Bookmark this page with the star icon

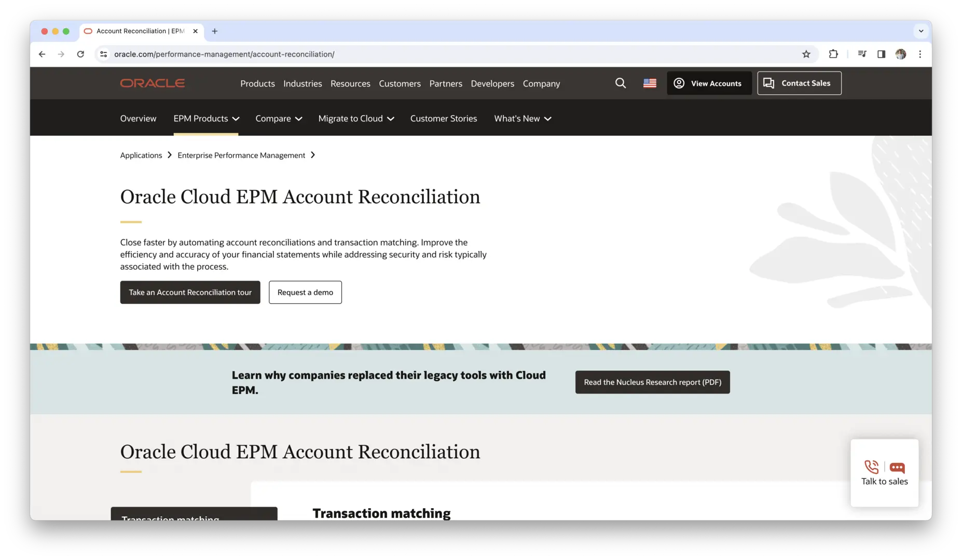click(x=806, y=54)
